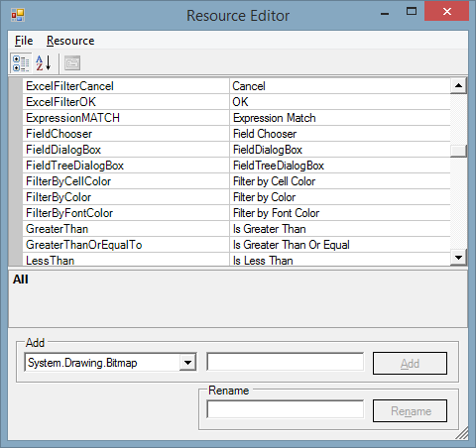Open the File menu
This screenshot has height=448, width=476.
[x=24, y=41]
